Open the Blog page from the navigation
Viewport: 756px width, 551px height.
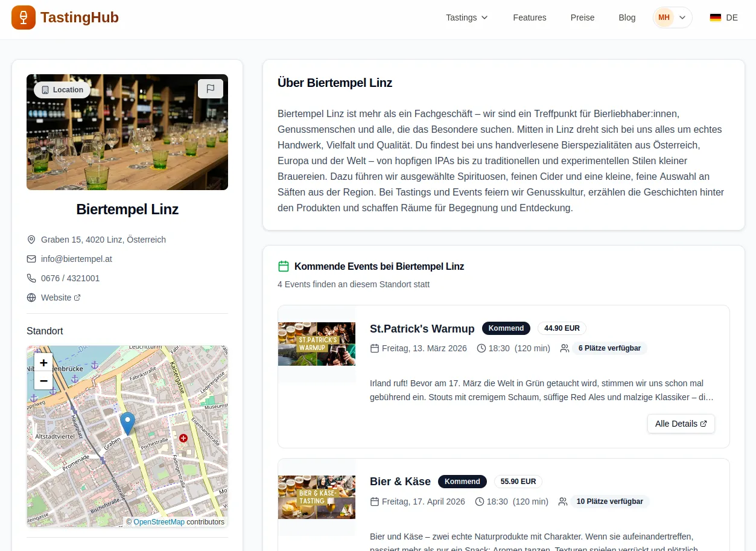click(x=627, y=18)
